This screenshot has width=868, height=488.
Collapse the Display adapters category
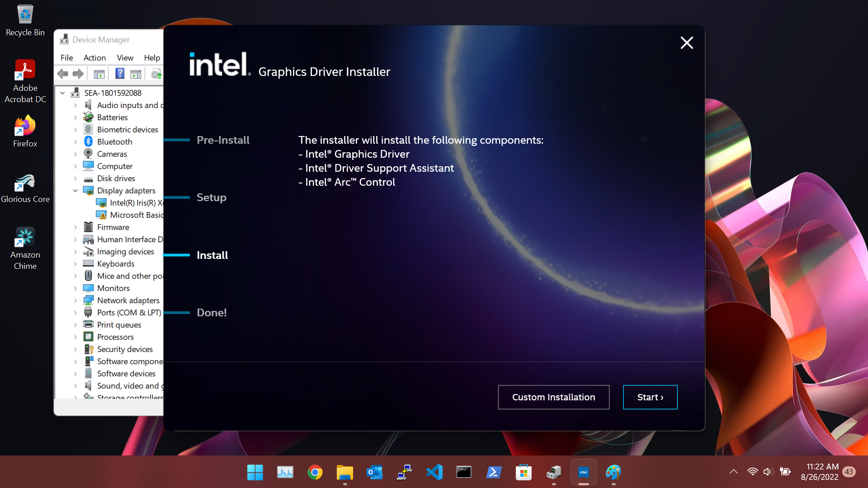(x=75, y=190)
